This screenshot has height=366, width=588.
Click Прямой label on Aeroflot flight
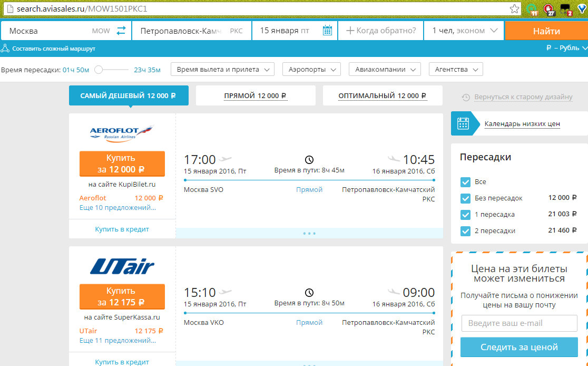coord(309,189)
